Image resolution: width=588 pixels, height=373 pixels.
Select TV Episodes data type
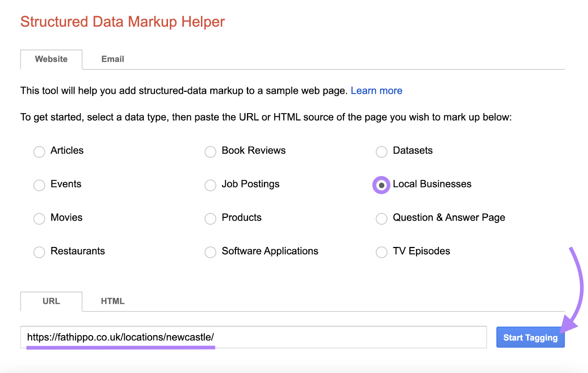click(381, 252)
